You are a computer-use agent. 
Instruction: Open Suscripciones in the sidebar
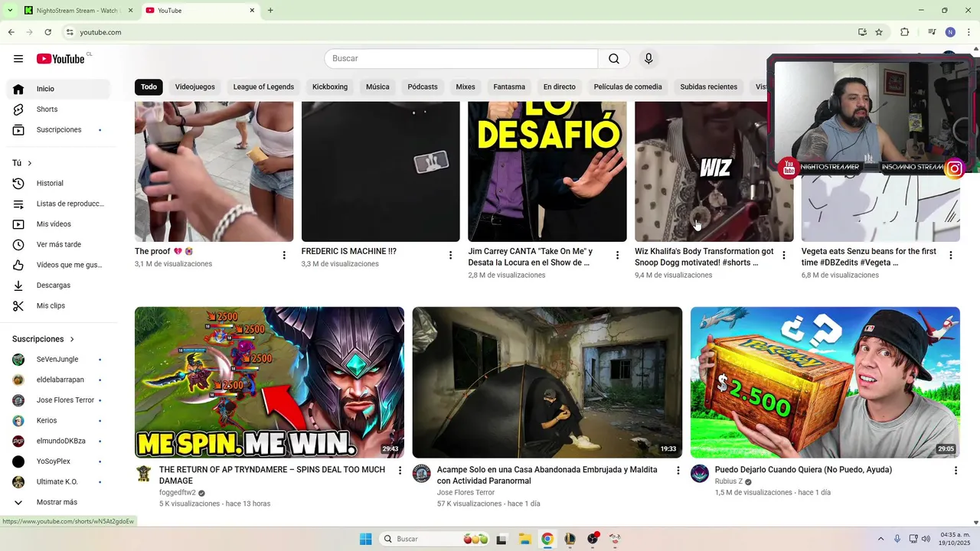58,130
